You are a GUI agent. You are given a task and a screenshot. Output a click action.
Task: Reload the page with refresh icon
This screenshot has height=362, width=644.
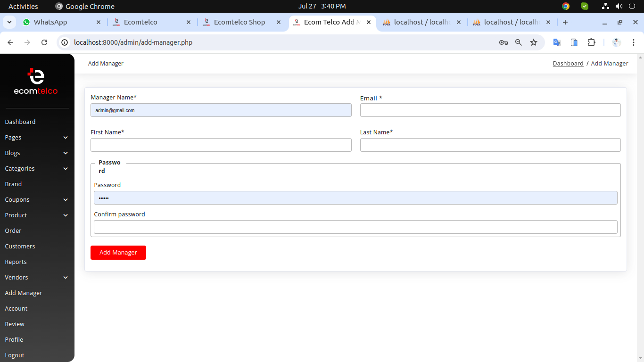[44, 42]
